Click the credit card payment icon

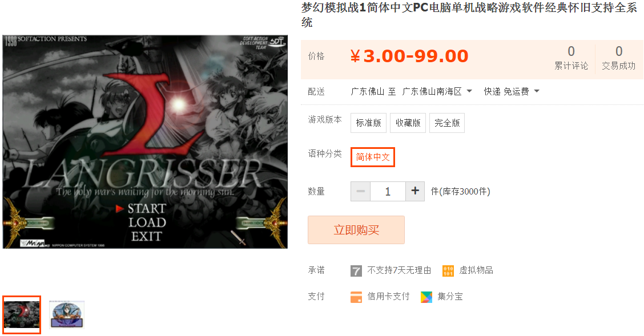click(x=356, y=297)
